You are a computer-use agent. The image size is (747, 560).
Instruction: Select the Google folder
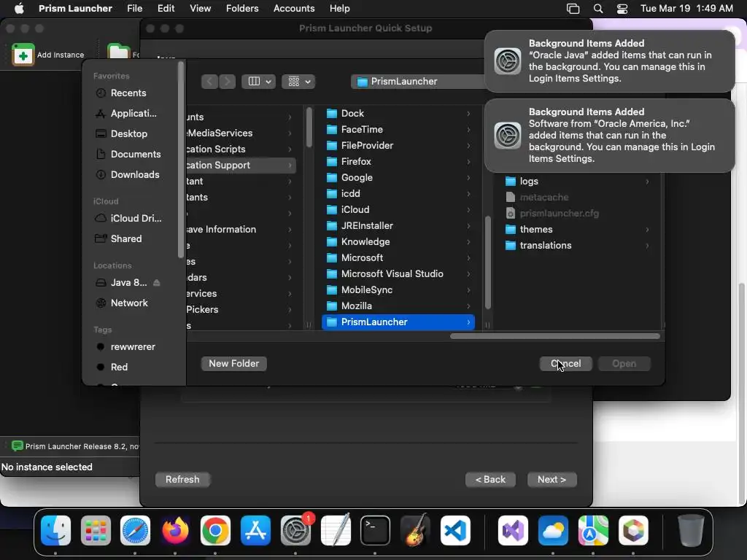tap(398, 178)
